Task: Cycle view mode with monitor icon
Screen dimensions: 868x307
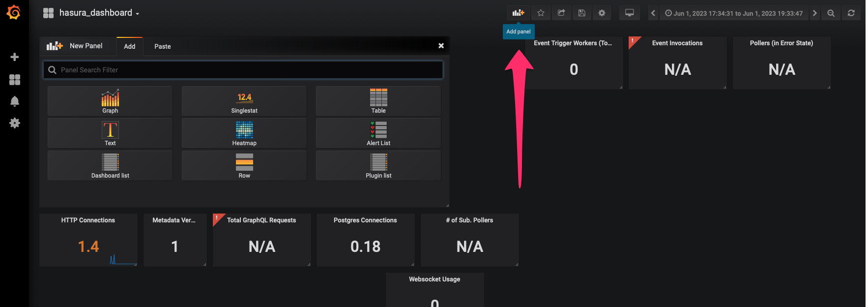Action: pos(629,13)
